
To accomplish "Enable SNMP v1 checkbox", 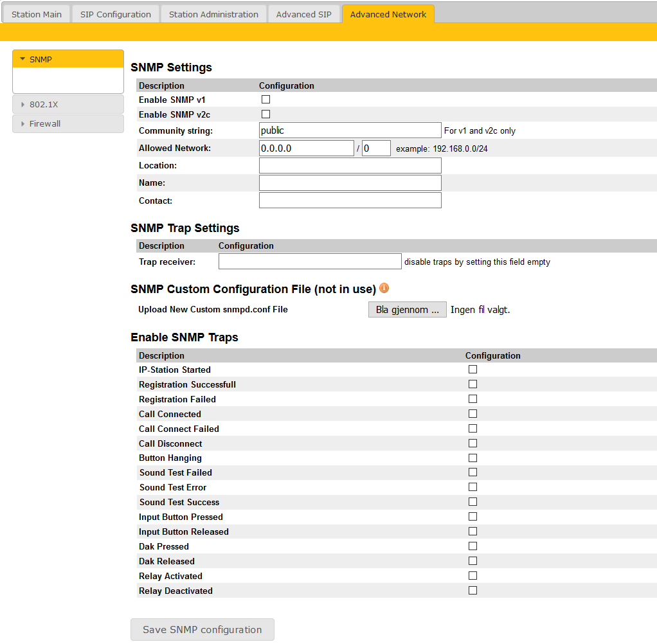I will click(265, 100).
